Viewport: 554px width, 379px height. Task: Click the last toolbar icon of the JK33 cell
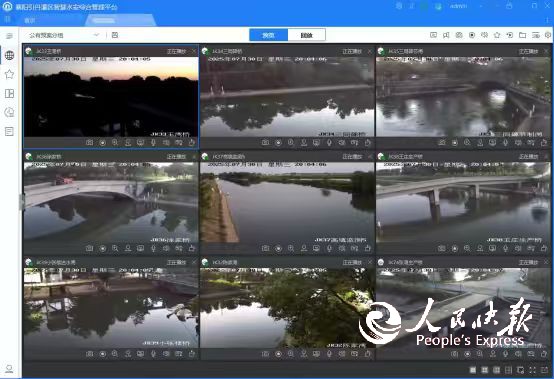(x=191, y=143)
